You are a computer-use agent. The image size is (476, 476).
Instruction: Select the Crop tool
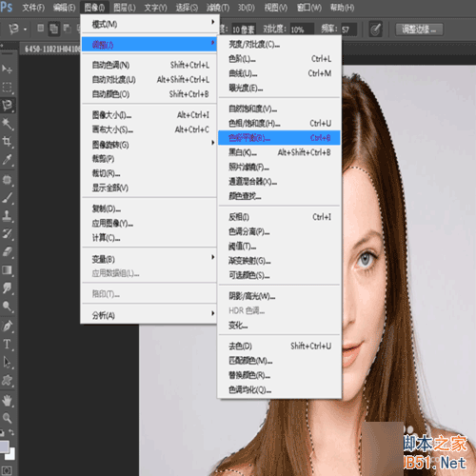click(7, 142)
